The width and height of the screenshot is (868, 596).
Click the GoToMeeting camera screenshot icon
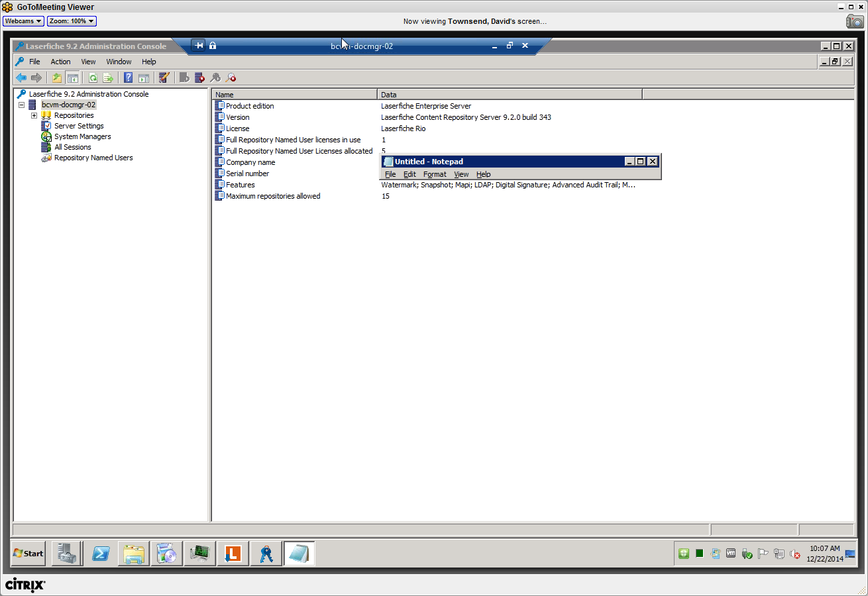click(x=855, y=21)
